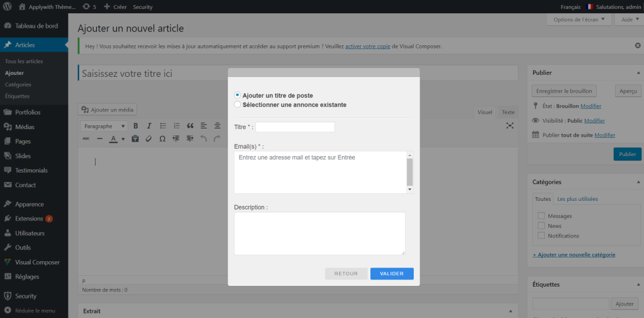Click the RETOUR button

tap(347, 273)
